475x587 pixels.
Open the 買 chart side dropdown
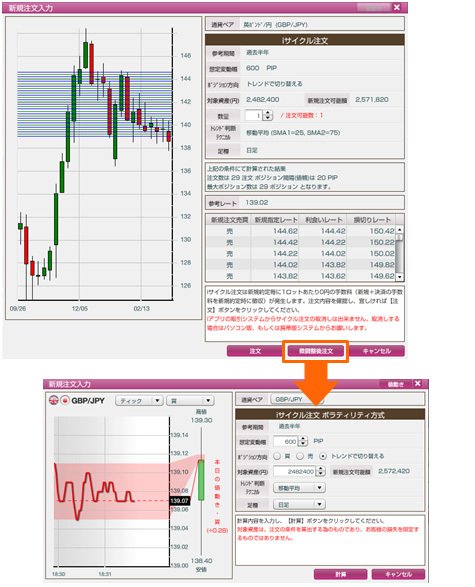(x=190, y=401)
